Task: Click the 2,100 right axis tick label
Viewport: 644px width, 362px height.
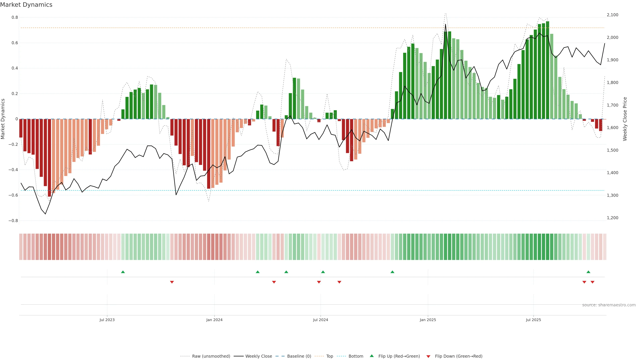Action: click(612, 15)
